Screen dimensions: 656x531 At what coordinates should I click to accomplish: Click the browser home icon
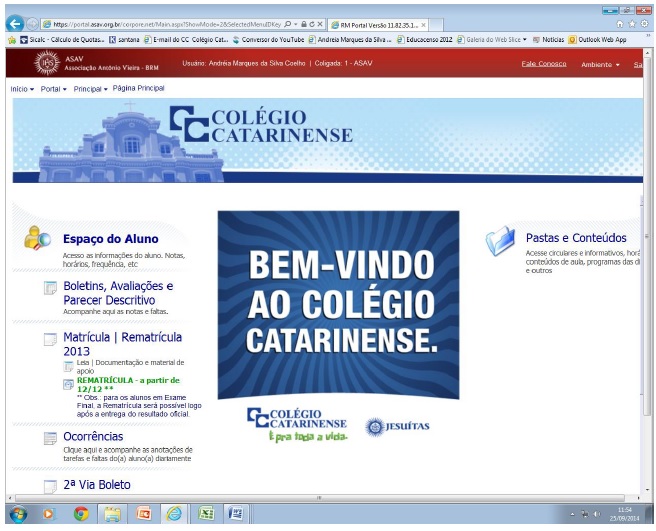620,24
